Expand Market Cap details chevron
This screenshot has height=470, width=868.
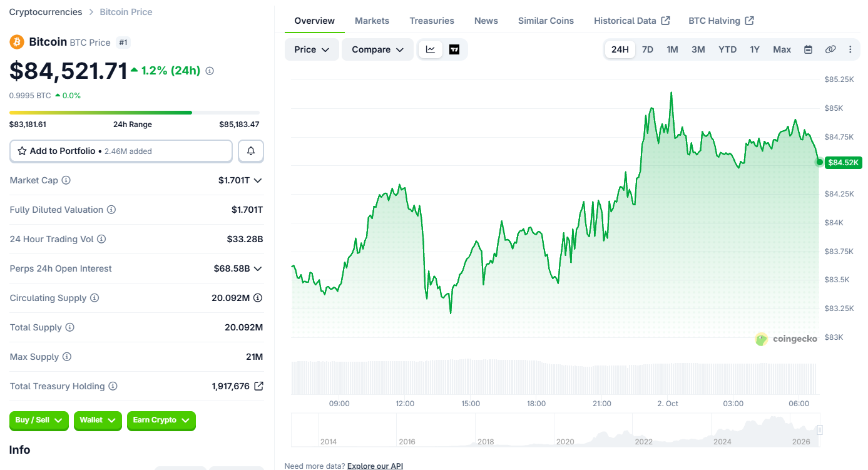[258, 180]
